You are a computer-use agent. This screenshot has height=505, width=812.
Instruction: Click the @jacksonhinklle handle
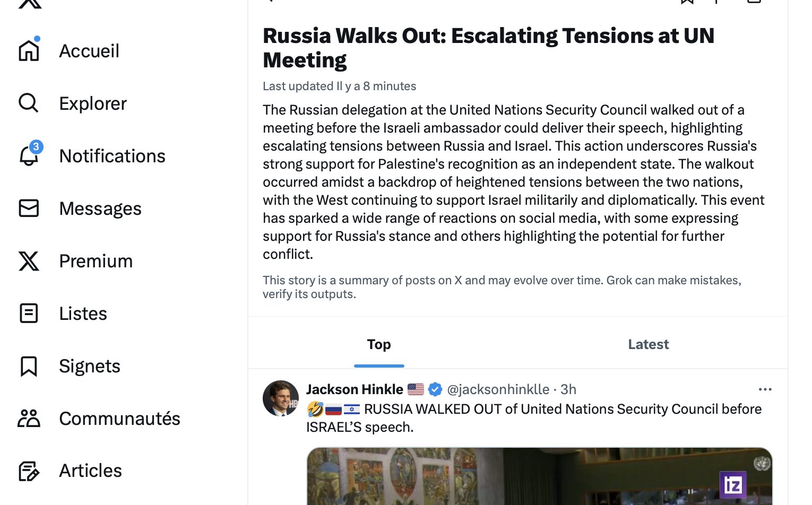[x=498, y=389]
